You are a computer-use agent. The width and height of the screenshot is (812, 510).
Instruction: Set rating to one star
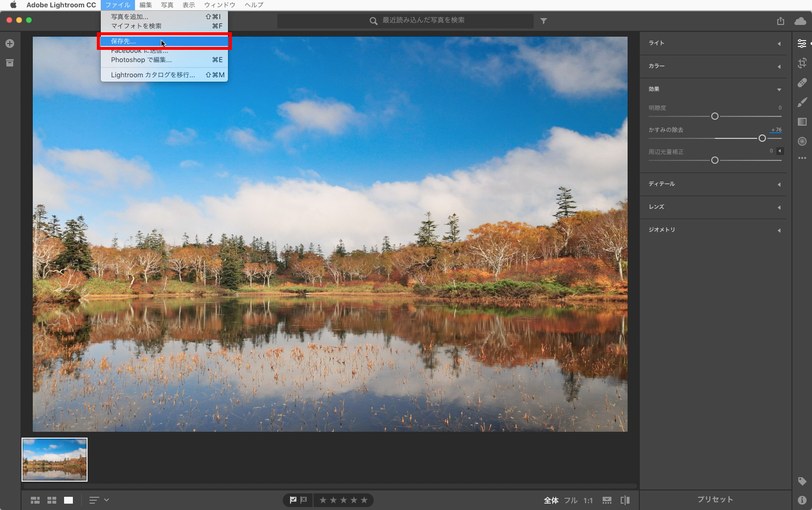(323, 500)
